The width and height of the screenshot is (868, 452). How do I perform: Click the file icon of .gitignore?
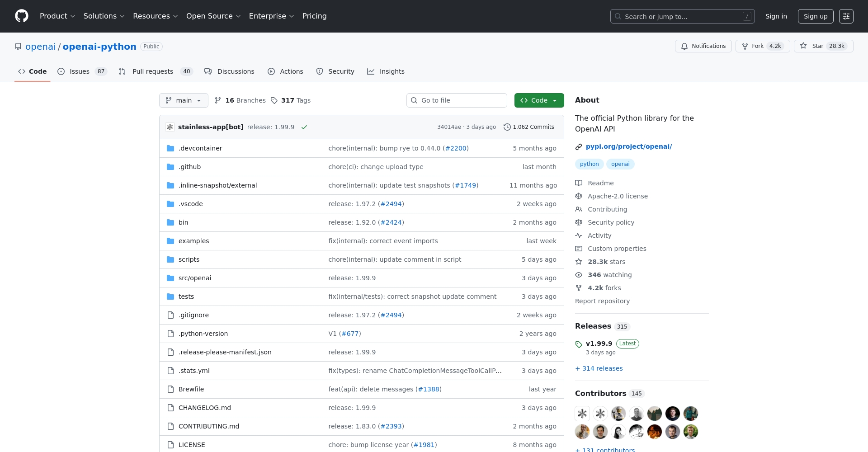170,315
